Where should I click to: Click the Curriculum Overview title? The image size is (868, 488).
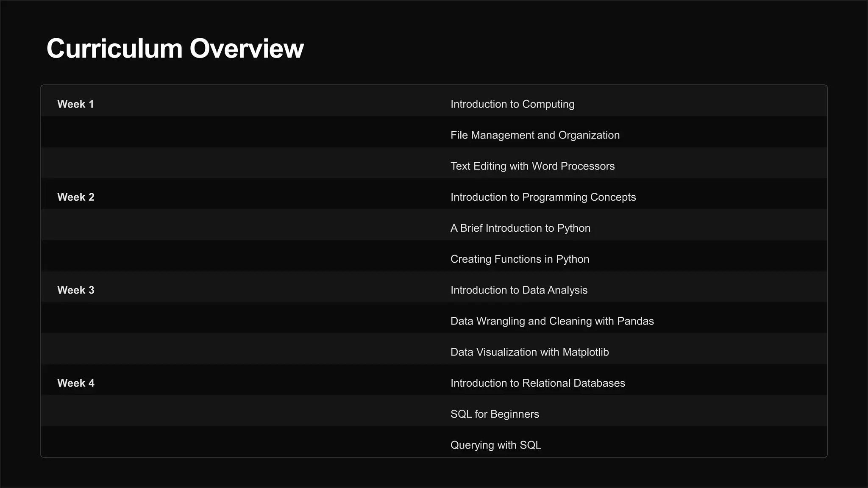pyautogui.click(x=175, y=48)
